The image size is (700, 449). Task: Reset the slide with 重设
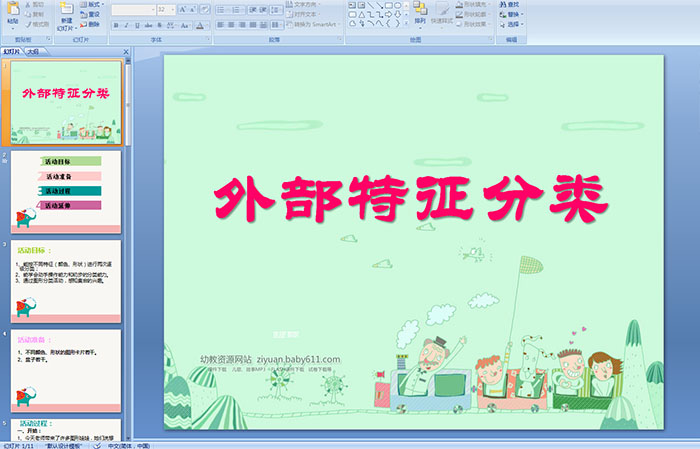pos(90,14)
